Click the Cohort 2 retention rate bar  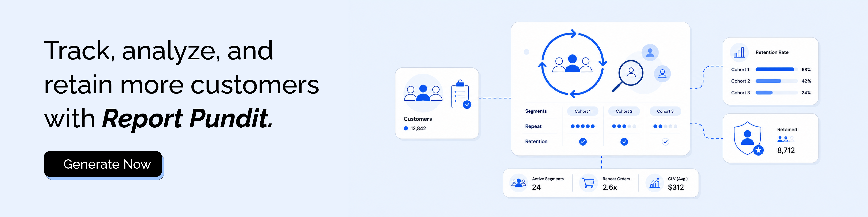click(x=777, y=81)
